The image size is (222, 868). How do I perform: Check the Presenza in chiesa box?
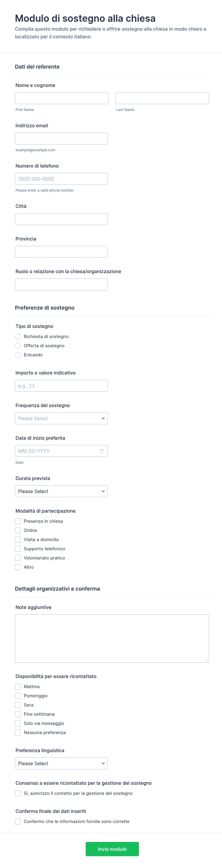click(18, 521)
